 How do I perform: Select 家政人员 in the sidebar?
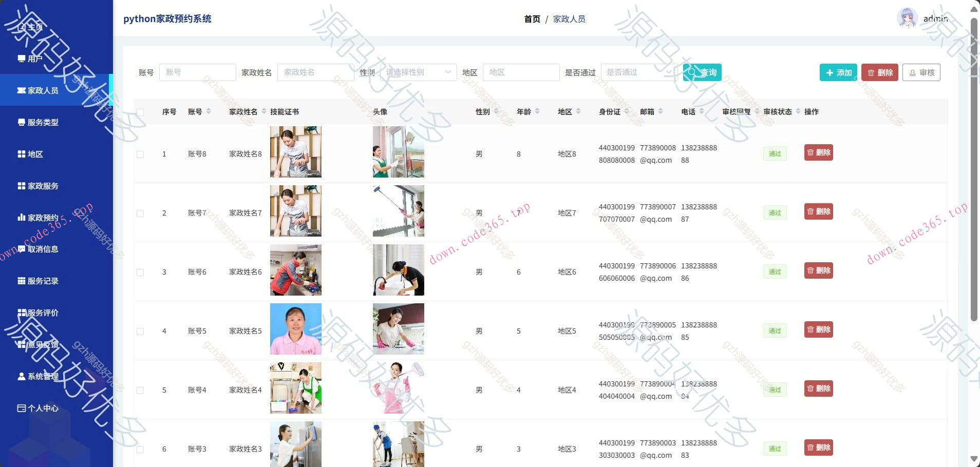click(56, 90)
